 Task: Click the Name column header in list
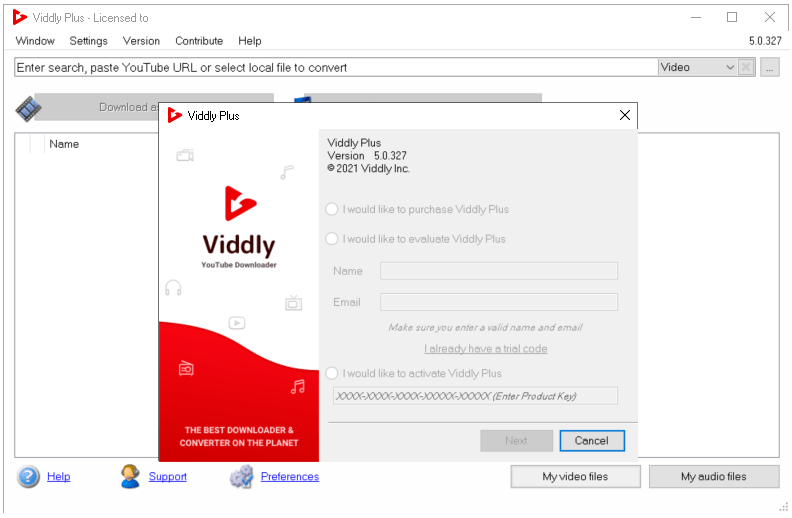tap(64, 144)
